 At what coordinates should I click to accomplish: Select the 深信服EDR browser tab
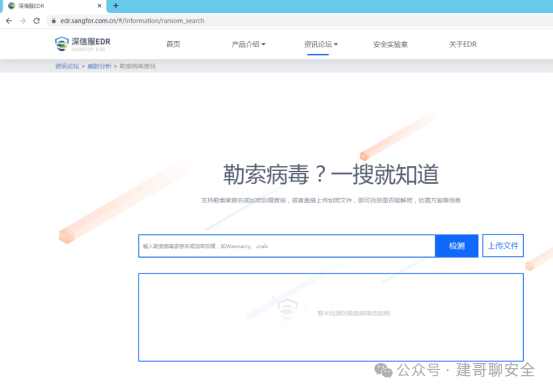[54, 6]
